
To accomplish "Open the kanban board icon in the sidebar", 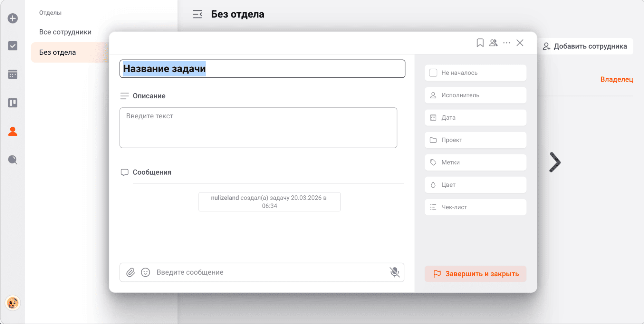I will [13, 103].
